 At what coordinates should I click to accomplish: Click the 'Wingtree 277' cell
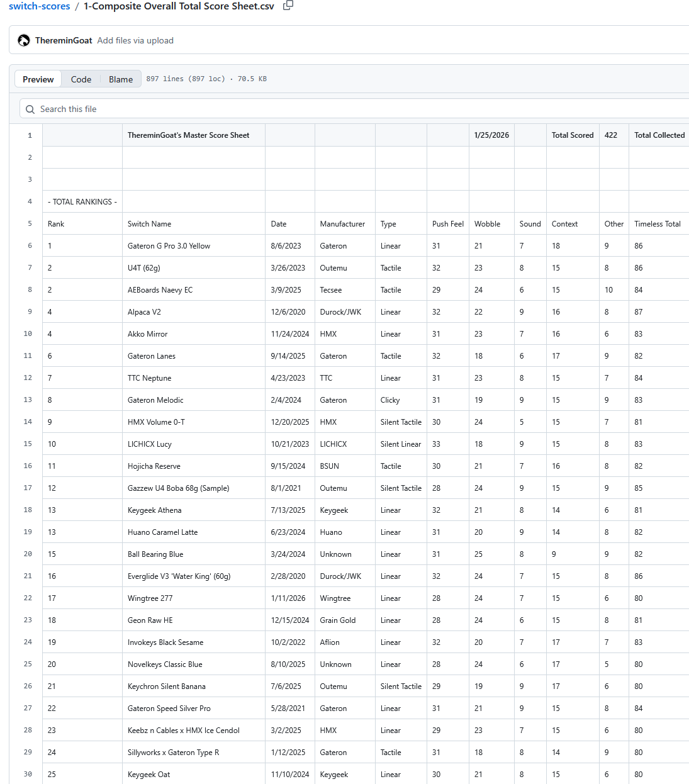point(194,598)
